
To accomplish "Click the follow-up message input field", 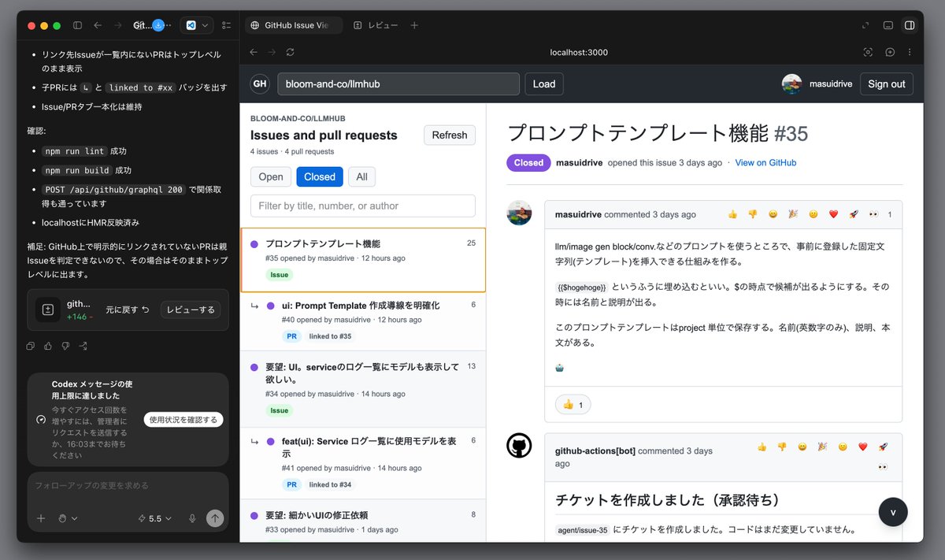I will [x=128, y=486].
